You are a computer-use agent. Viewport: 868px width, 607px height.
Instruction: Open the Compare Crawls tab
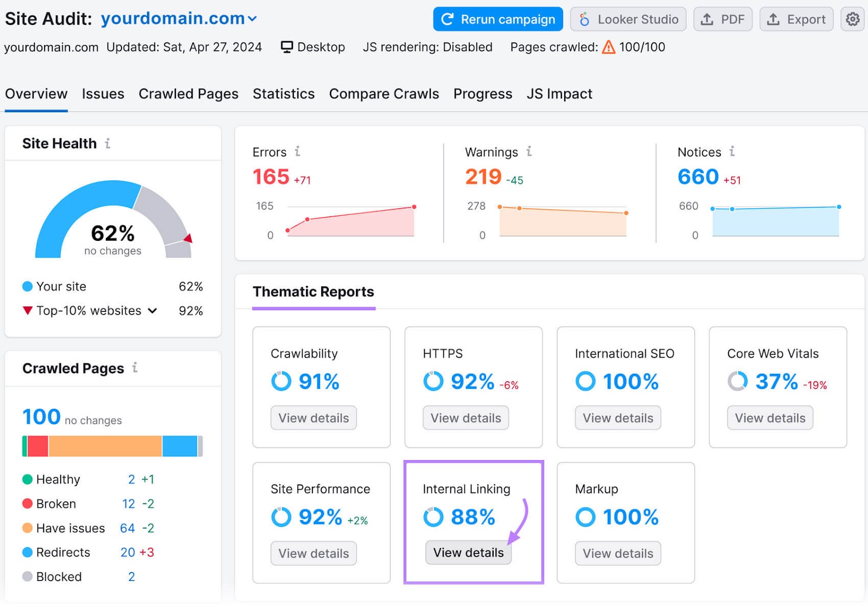(384, 93)
